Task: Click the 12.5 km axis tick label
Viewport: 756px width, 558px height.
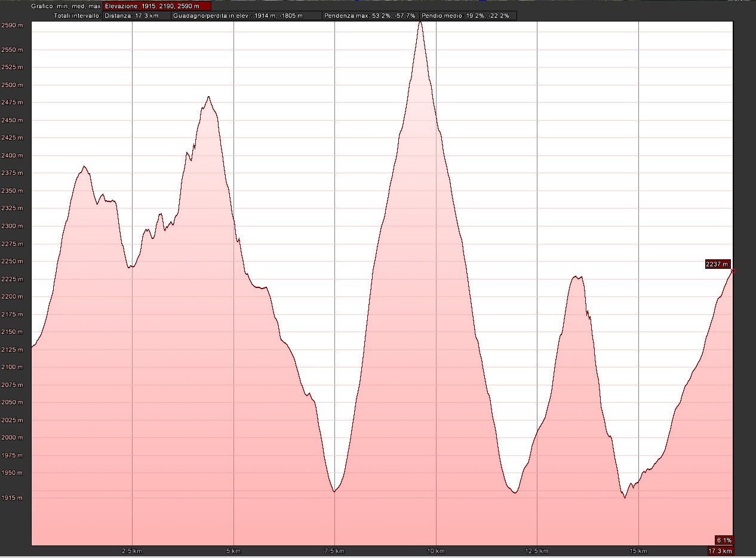Action: (x=537, y=551)
